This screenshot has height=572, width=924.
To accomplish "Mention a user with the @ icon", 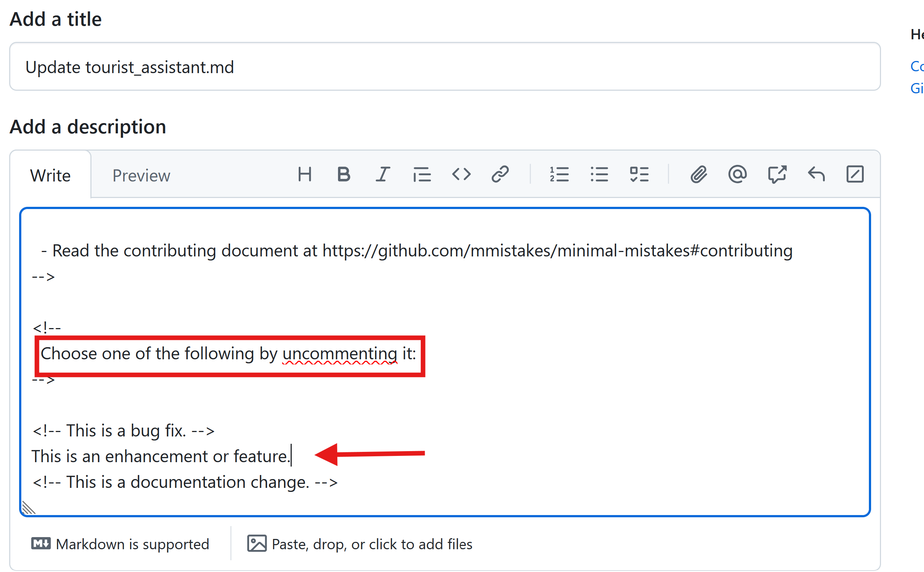I will (x=737, y=175).
